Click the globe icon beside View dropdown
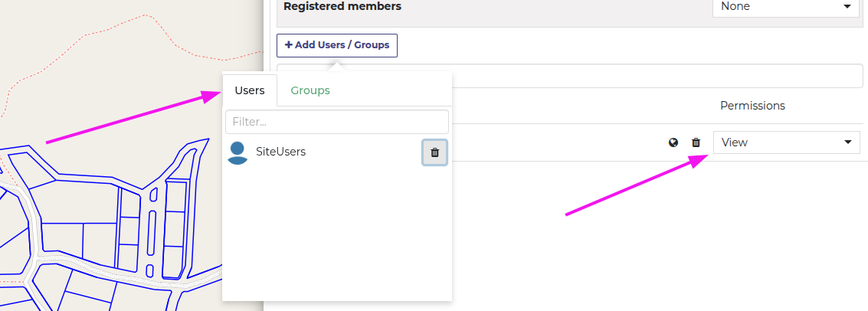 [673, 142]
